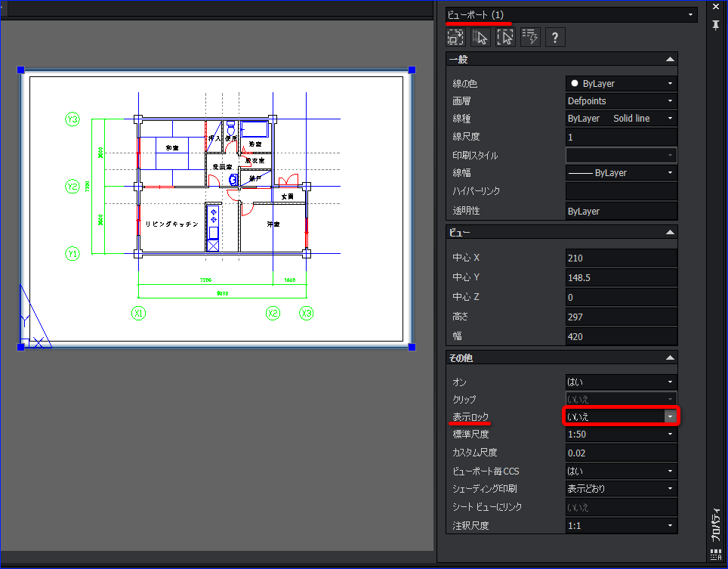Toggle ビューポート毎CCS value はい
Viewport: 728px width, 569px height.
pos(622,471)
